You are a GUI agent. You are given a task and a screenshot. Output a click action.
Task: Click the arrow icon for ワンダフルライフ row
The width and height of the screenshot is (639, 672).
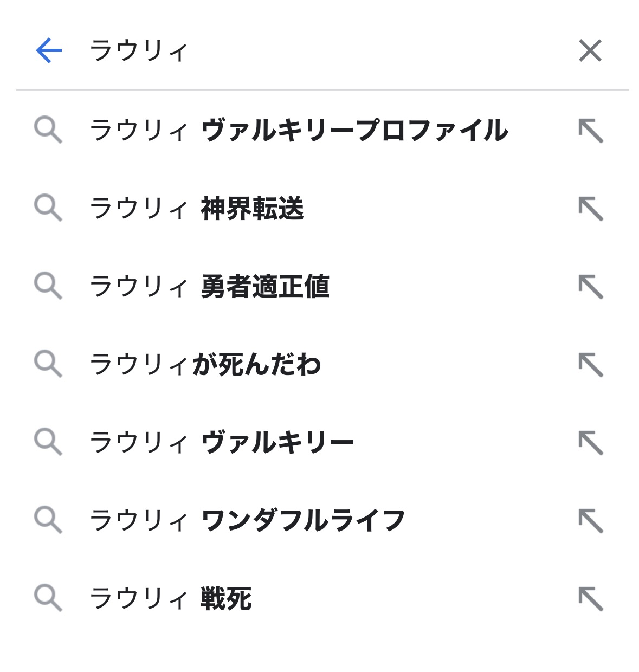(x=590, y=521)
